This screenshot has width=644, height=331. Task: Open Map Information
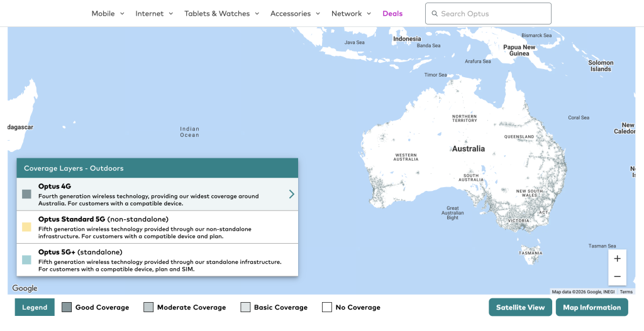592,307
